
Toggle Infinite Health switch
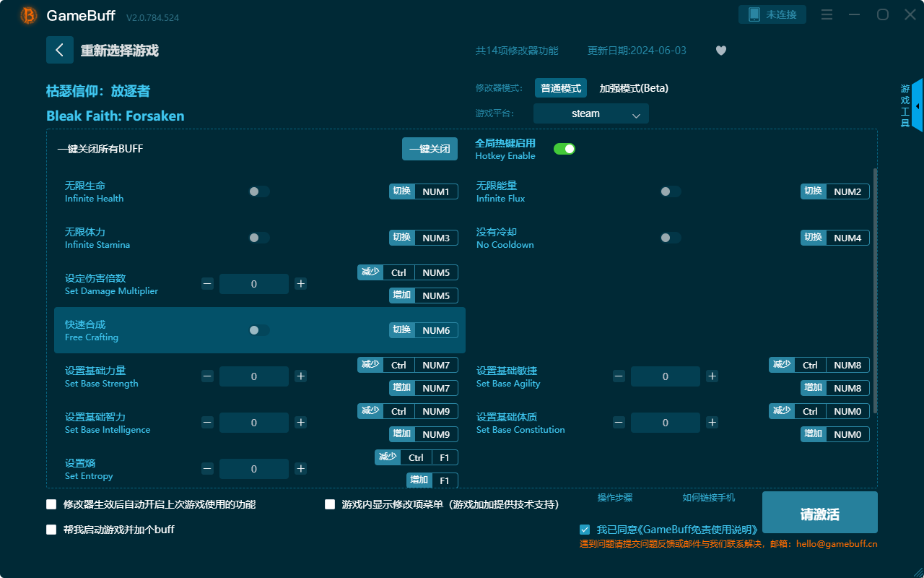[259, 191]
